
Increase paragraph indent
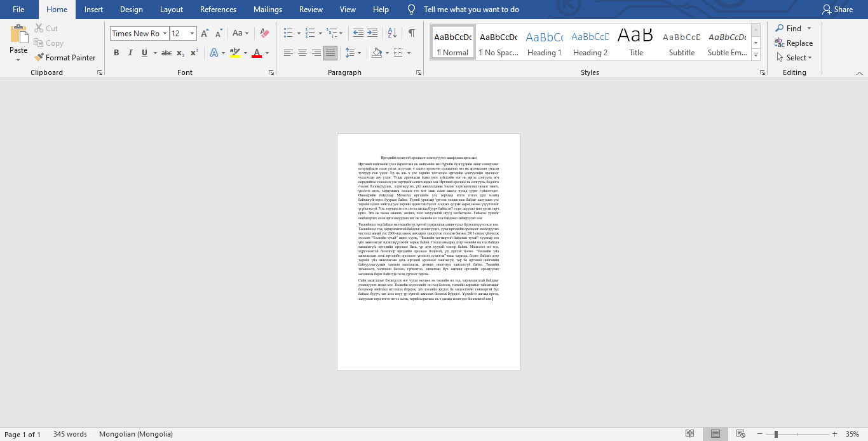click(372, 33)
